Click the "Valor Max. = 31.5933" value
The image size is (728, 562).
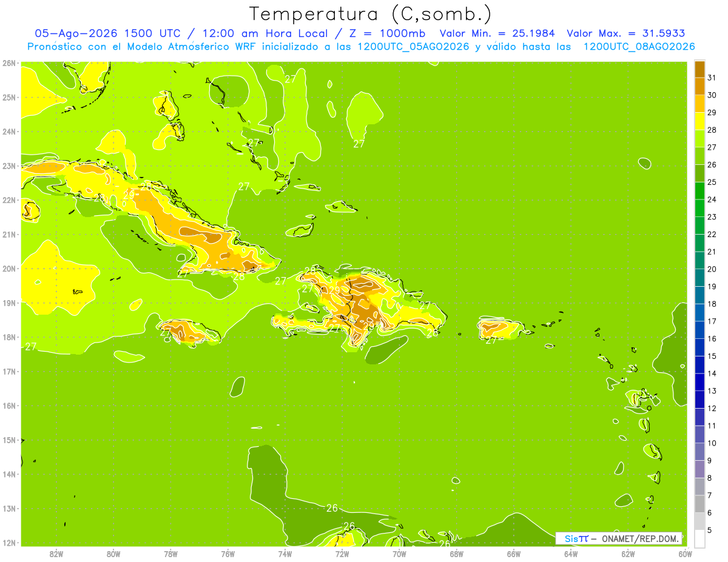pyautogui.click(x=625, y=33)
